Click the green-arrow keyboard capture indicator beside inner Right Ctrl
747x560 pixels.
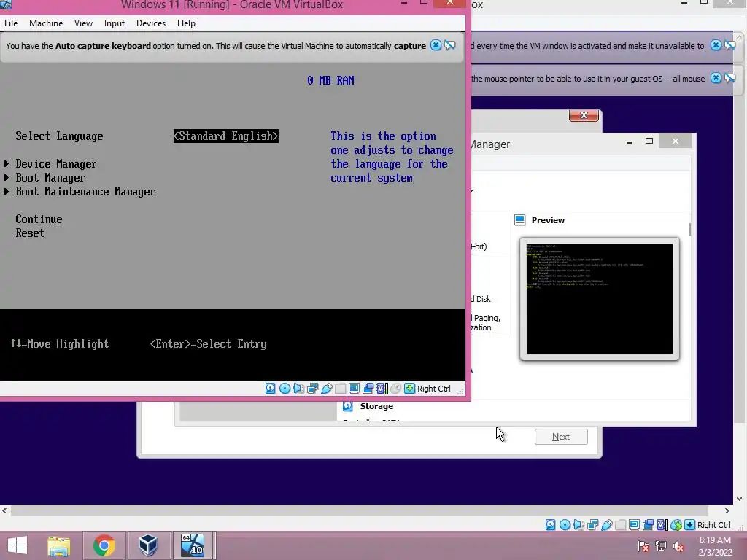(409, 389)
